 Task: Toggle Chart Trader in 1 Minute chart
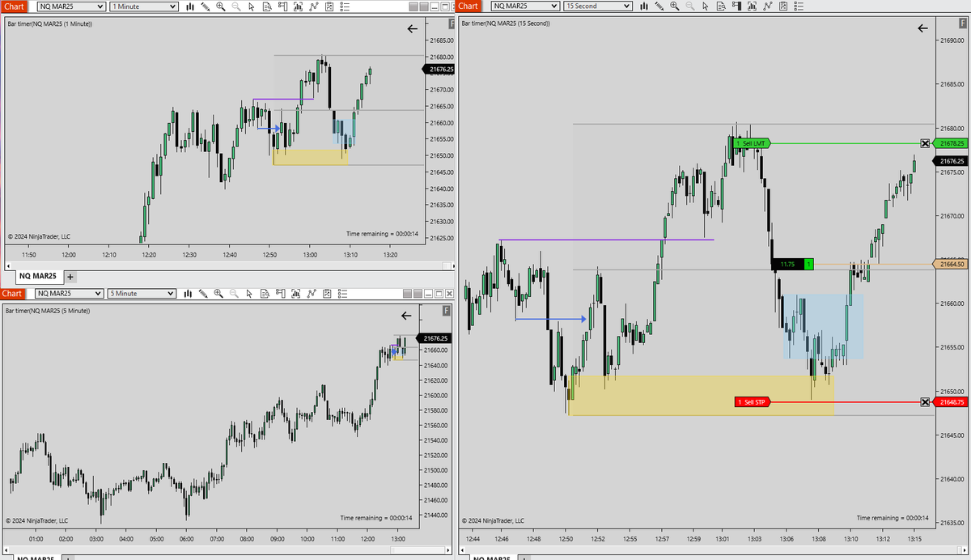click(x=282, y=6)
